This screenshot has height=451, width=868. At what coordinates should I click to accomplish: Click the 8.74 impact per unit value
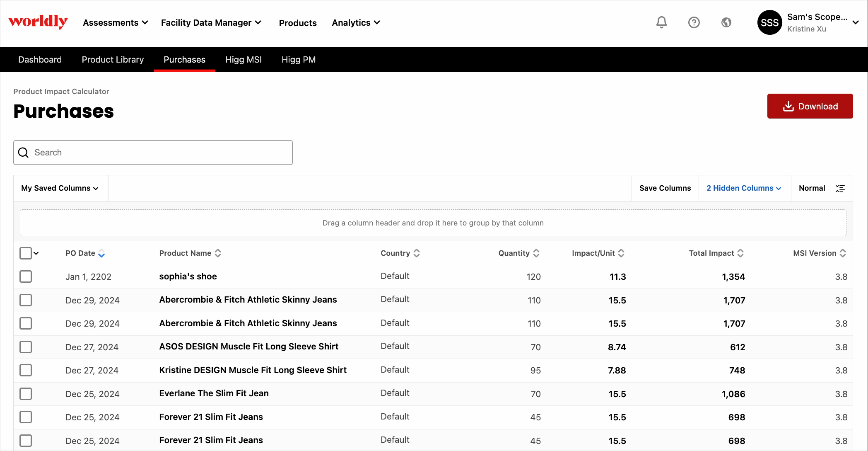617,347
